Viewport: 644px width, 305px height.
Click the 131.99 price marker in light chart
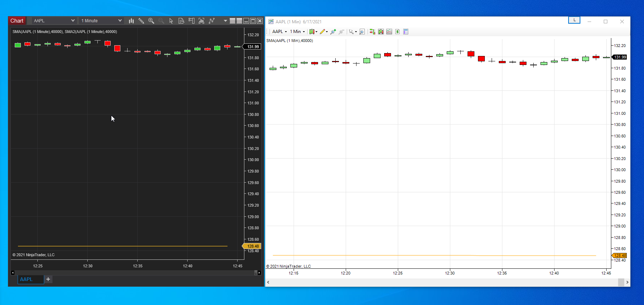click(620, 57)
